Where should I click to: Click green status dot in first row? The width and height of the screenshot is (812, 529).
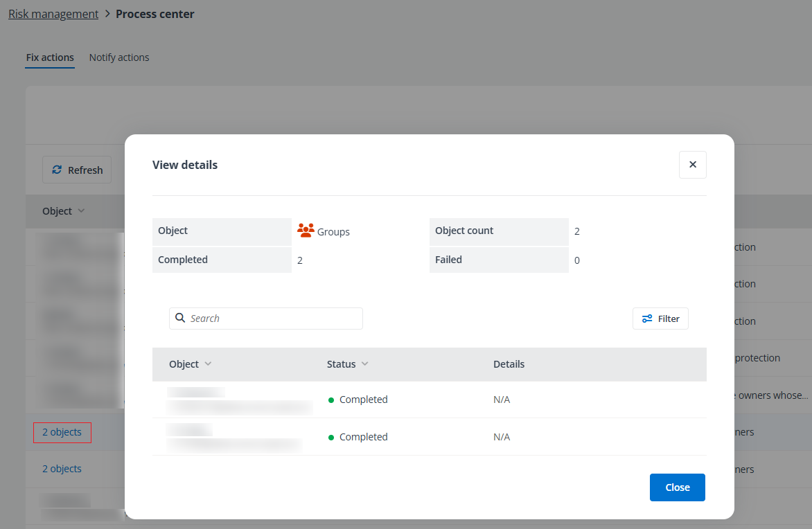point(332,400)
